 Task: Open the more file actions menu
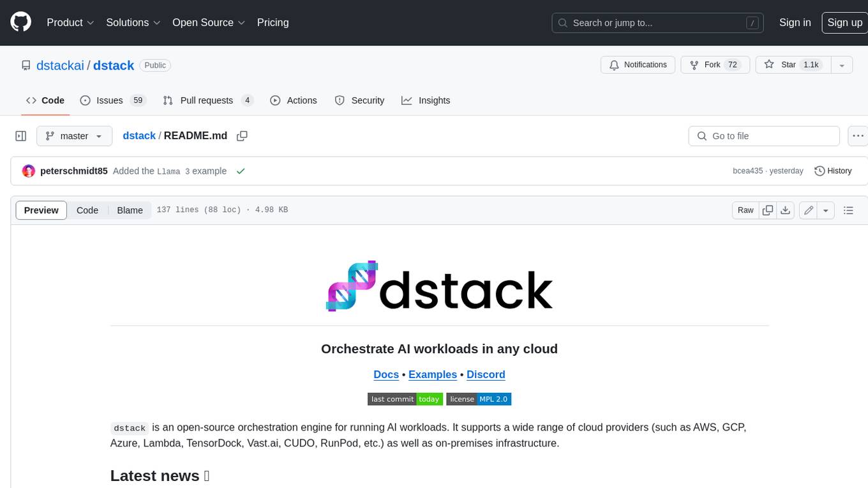[x=858, y=136]
